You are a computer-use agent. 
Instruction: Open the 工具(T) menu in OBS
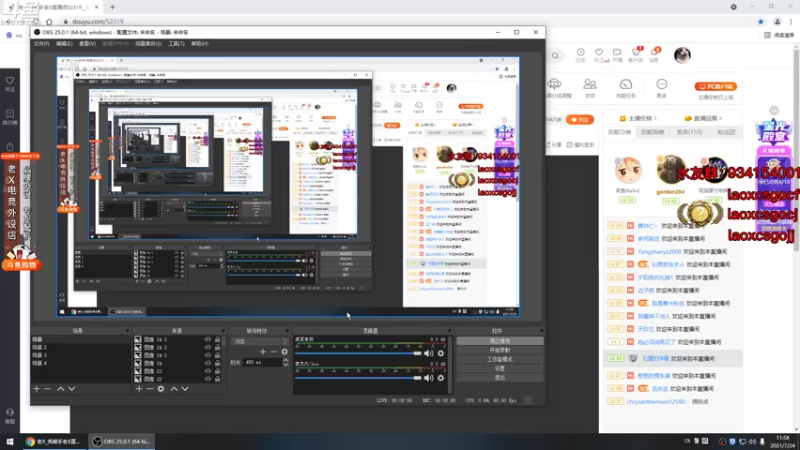pos(176,44)
